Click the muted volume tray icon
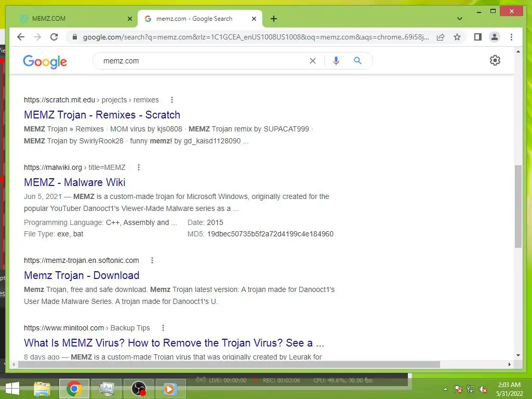 (x=483, y=389)
